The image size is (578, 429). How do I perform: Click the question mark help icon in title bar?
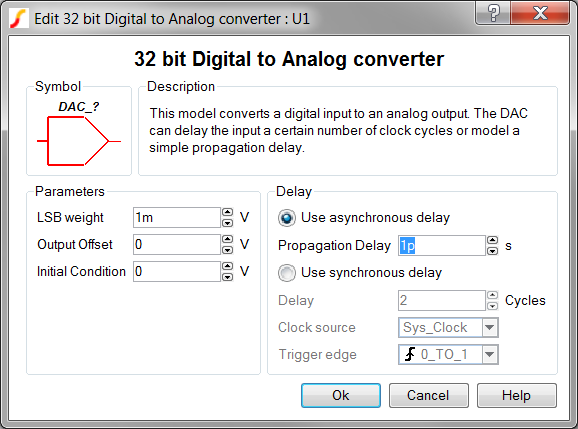pos(494,13)
